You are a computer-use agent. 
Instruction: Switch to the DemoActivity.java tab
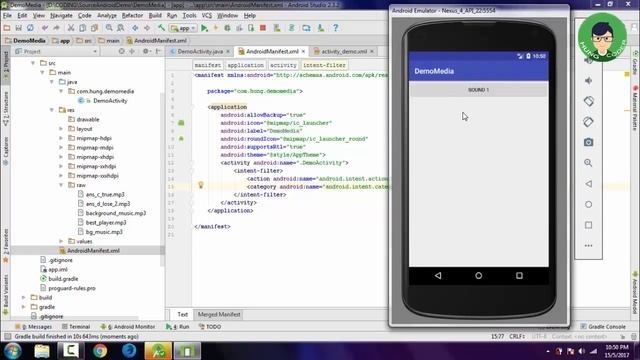click(x=200, y=51)
